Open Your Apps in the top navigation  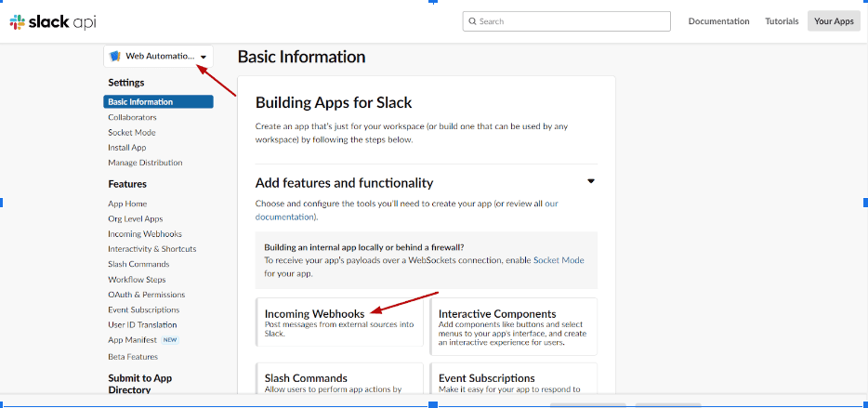tap(834, 21)
